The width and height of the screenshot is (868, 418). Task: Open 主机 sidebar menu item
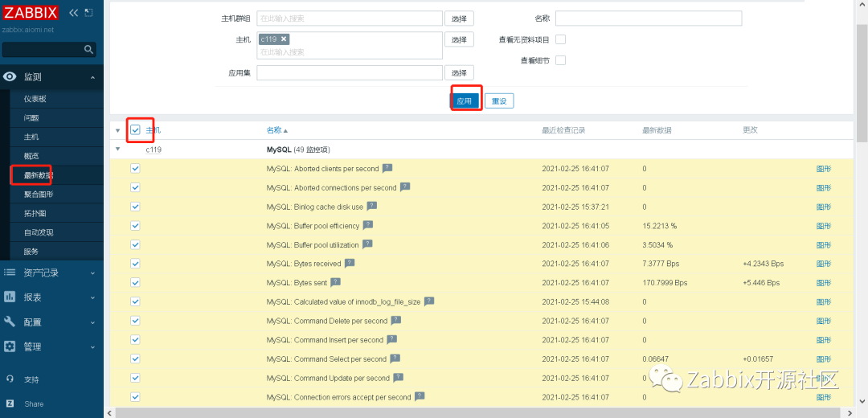31,137
